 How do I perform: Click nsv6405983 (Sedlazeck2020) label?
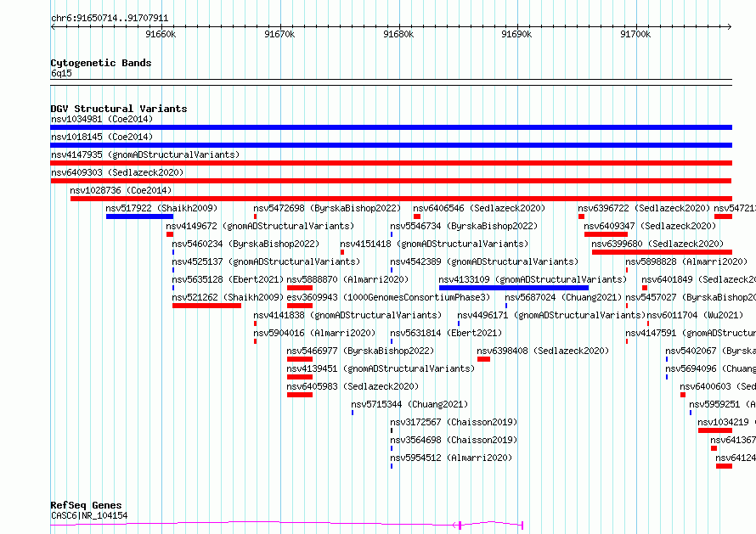(x=353, y=386)
